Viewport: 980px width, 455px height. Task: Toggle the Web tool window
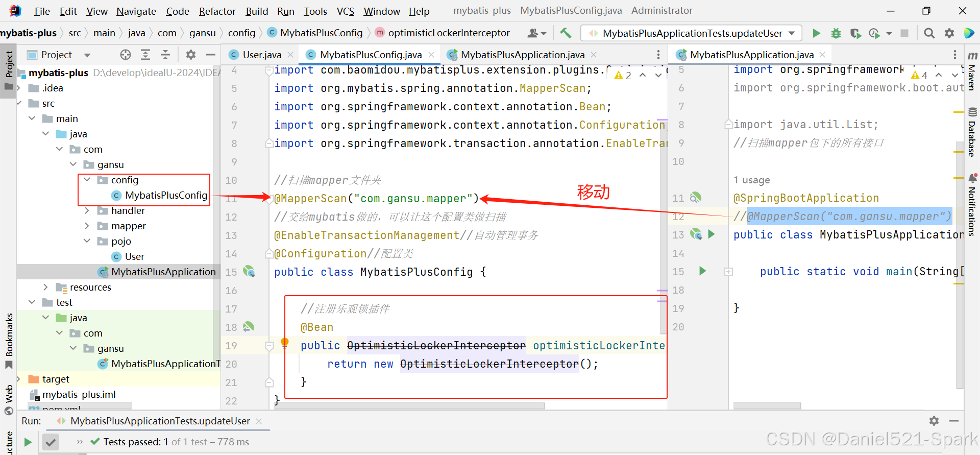pos(9,400)
